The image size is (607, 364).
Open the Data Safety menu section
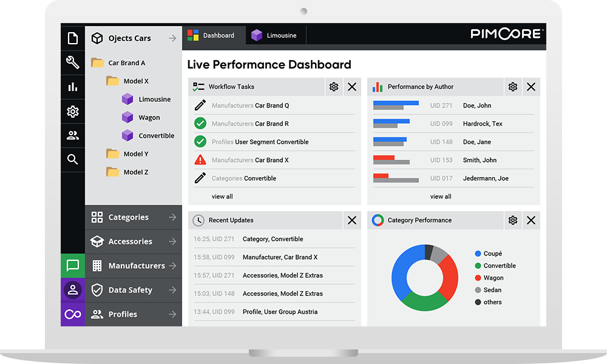point(134,290)
